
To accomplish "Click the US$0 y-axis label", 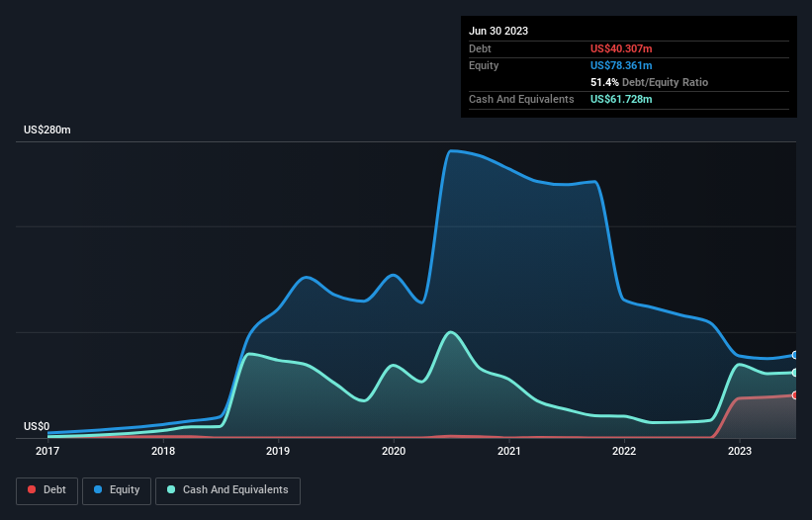I will [37, 426].
